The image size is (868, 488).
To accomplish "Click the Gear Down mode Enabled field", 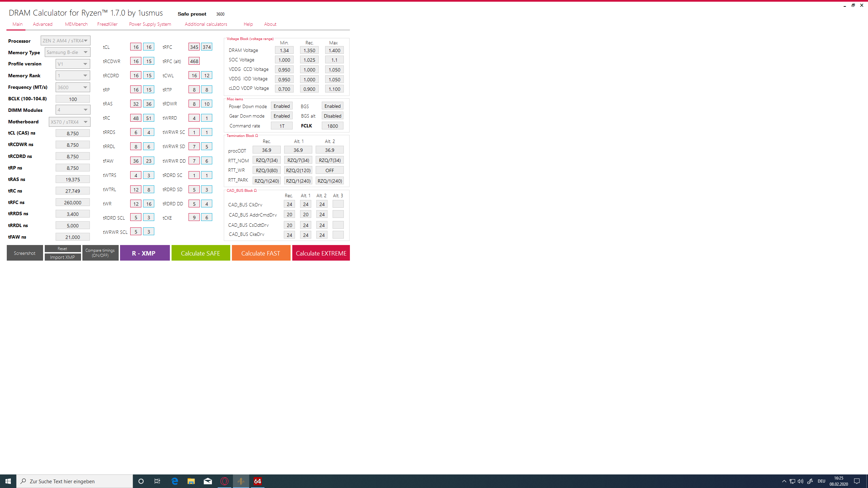I will pos(281,116).
